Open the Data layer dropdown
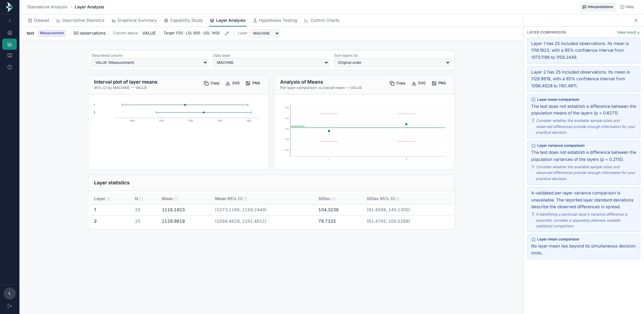 coord(271,62)
